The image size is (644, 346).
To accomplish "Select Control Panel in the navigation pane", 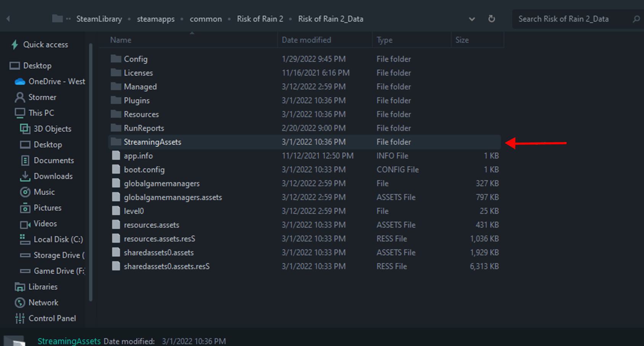I will (52, 318).
